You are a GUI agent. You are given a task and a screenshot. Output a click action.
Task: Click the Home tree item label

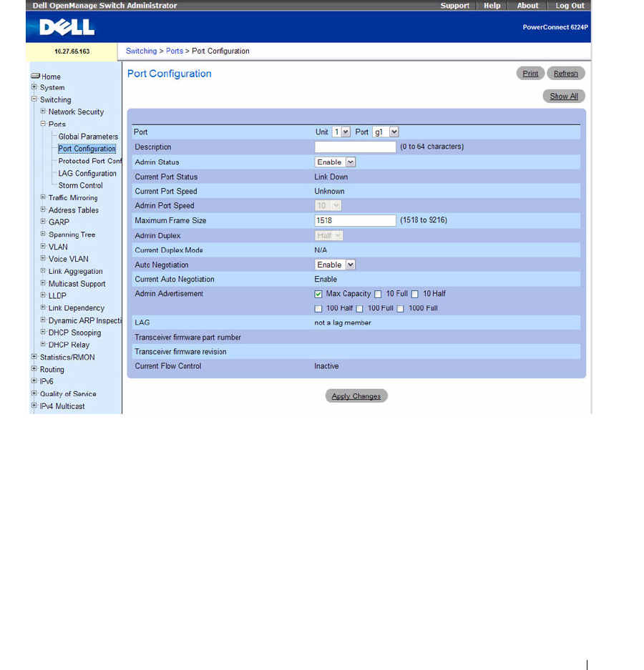pos(51,77)
